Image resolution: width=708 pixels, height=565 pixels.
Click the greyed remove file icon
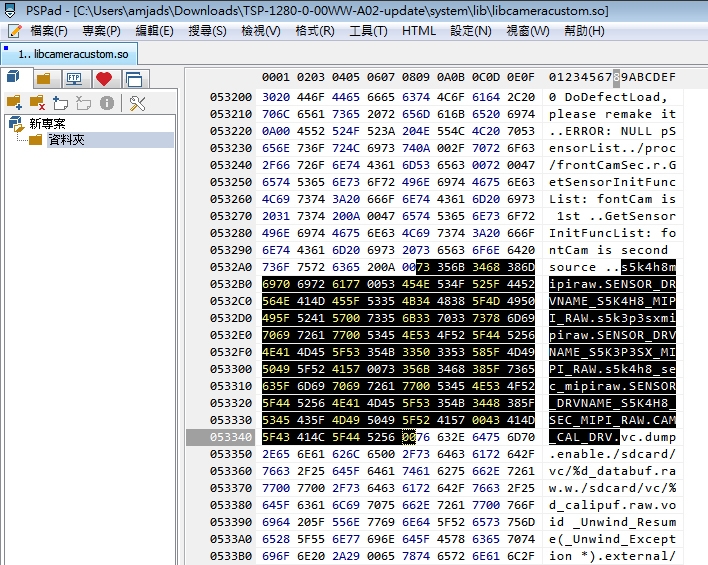point(83,103)
